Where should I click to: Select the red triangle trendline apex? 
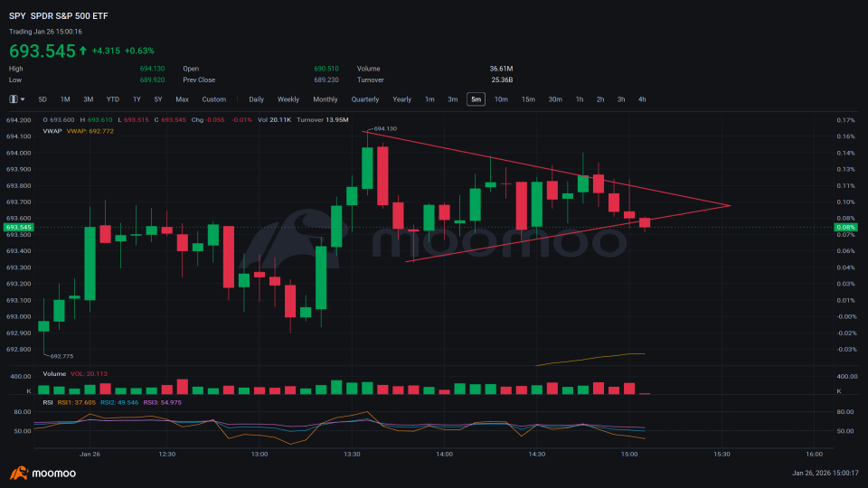(x=731, y=206)
